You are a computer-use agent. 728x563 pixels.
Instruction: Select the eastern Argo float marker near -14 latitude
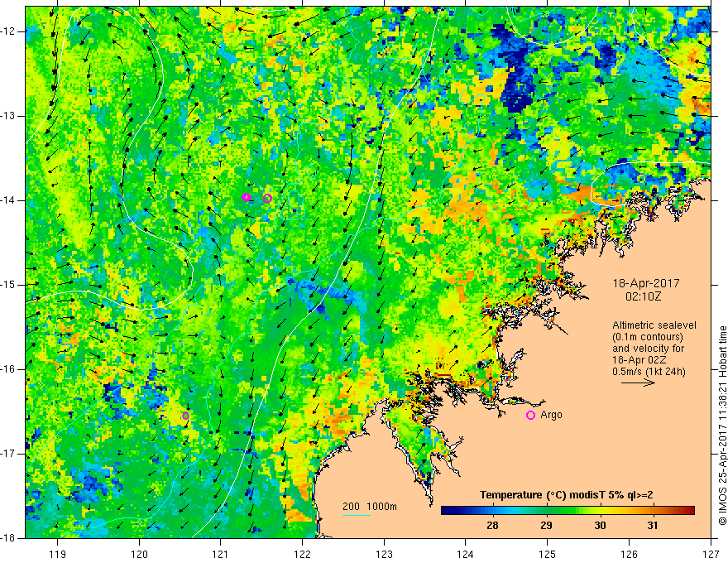coord(267,199)
